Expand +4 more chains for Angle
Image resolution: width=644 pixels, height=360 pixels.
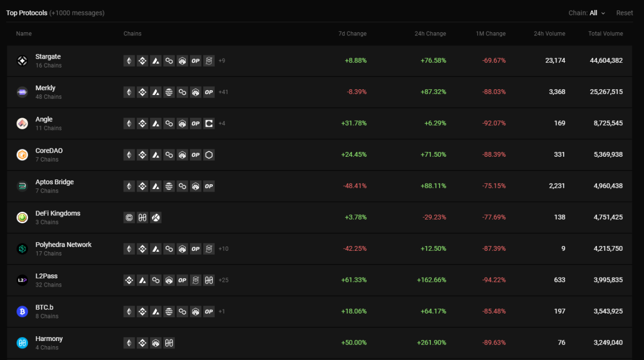[222, 124]
